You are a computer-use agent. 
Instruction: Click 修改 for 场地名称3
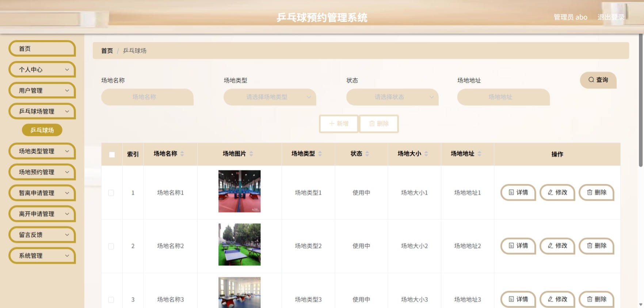(x=557, y=299)
